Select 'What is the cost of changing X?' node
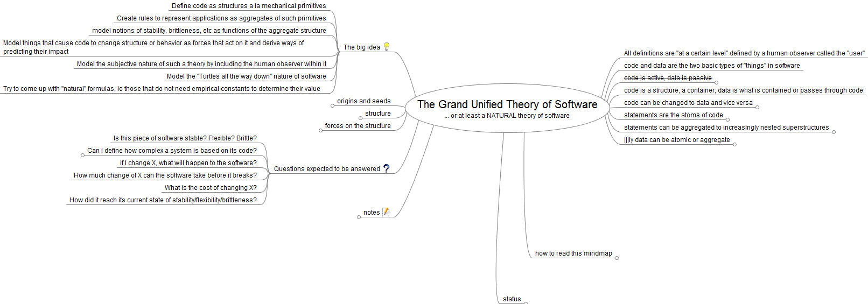 211,188
